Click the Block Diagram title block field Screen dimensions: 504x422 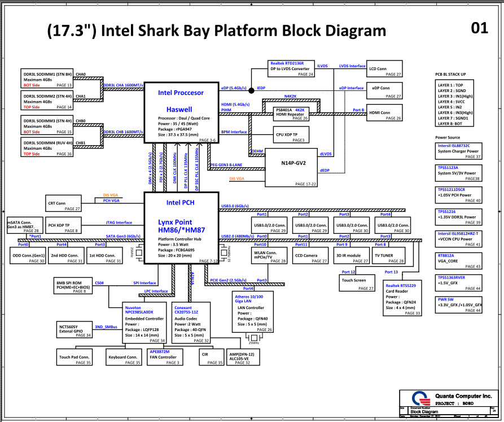[x=424, y=411]
